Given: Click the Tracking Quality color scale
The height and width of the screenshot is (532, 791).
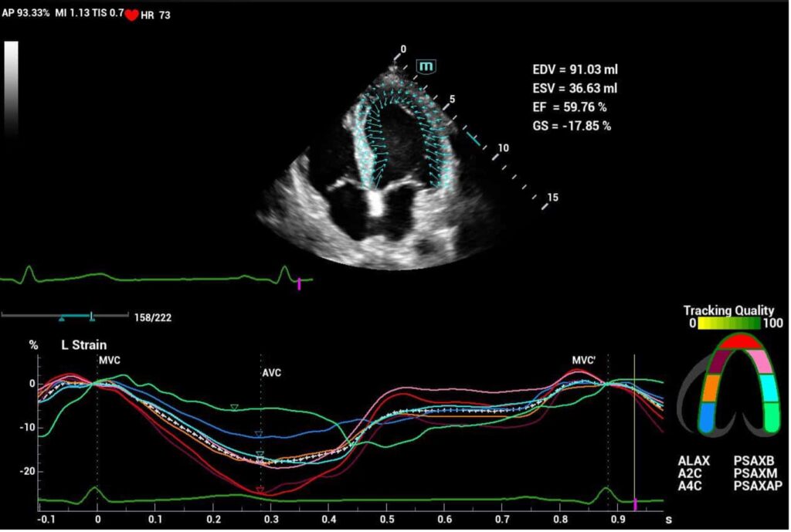Looking at the screenshot, I should pos(733,324).
